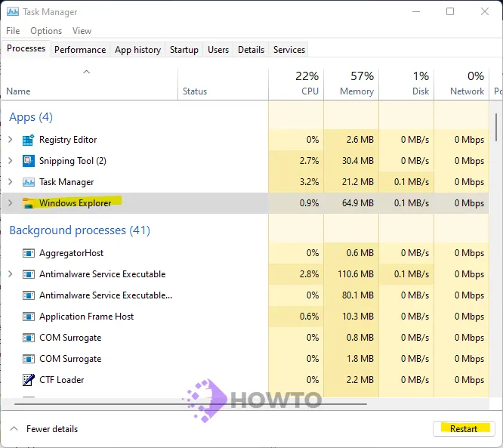
Task: Click the Application Frame Host icon
Action: coord(28,317)
